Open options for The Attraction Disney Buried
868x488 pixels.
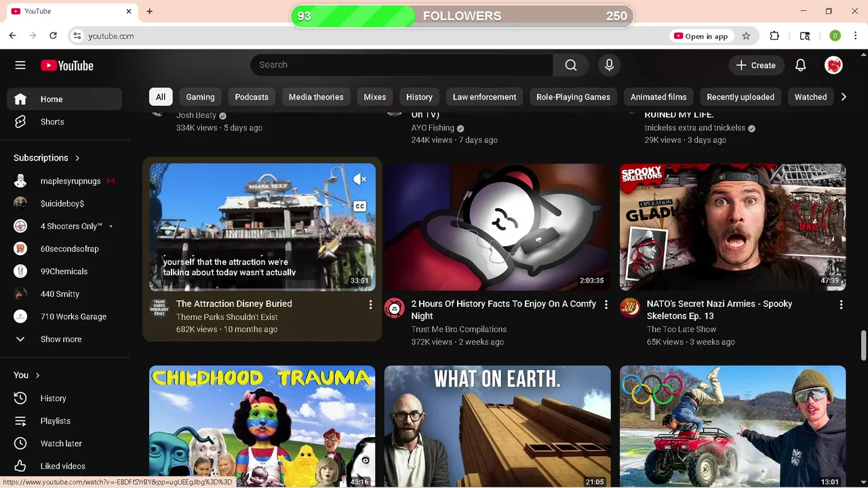coord(370,305)
